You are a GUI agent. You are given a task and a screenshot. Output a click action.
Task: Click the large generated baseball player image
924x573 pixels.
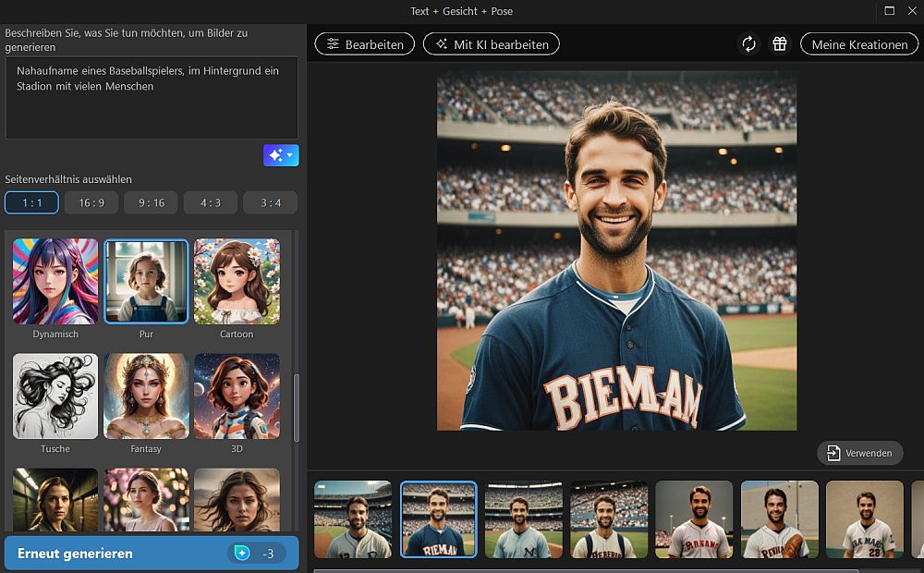pyautogui.click(x=616, y=250)
